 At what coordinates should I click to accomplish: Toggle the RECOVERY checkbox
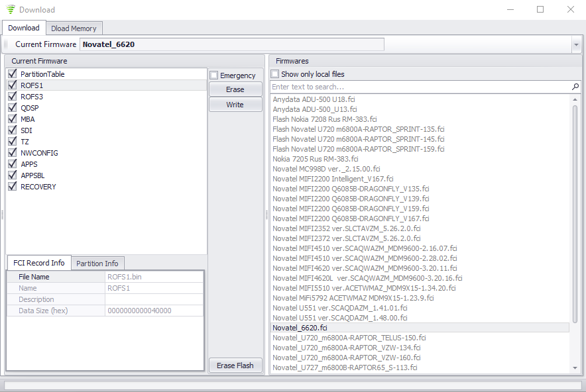(13, 186)
